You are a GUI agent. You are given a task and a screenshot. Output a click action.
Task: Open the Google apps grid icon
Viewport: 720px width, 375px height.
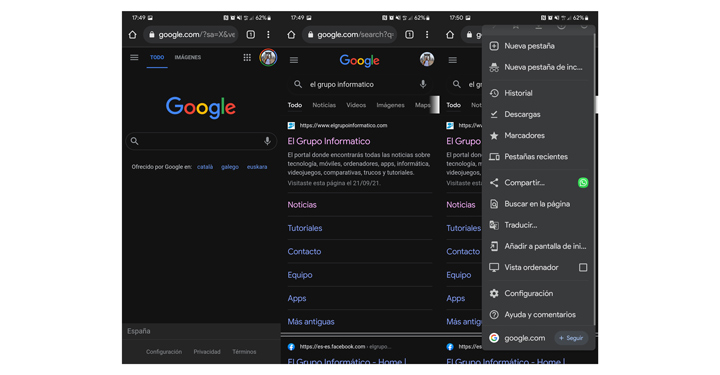[x=247, y=57]
